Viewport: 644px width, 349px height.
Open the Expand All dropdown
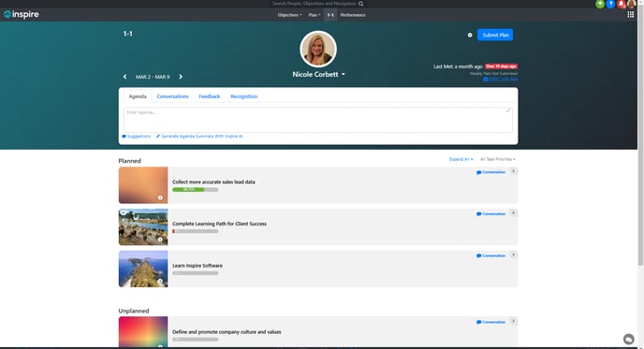(461, 159)
